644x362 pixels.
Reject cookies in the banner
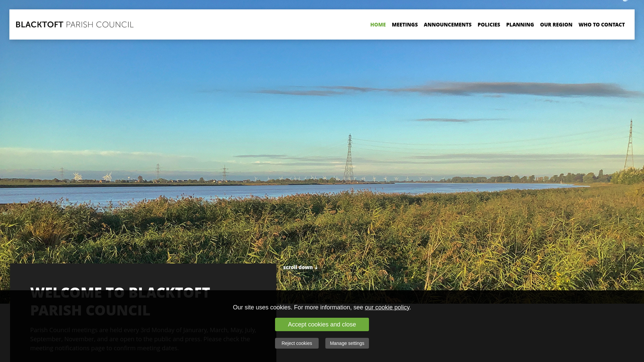(297, 343)
